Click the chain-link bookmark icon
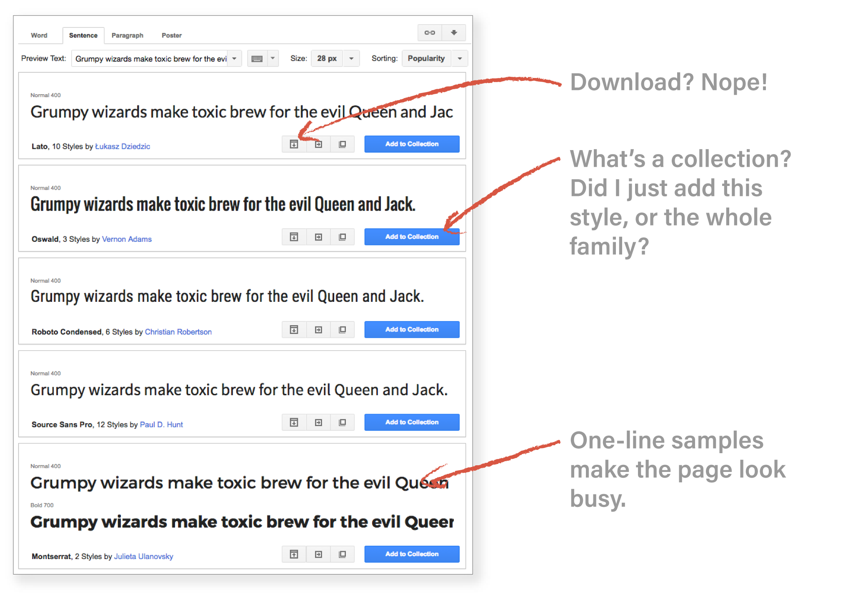The width and height of the screenshot is (868, 597). pyautogui.click(x=430, y=33)
